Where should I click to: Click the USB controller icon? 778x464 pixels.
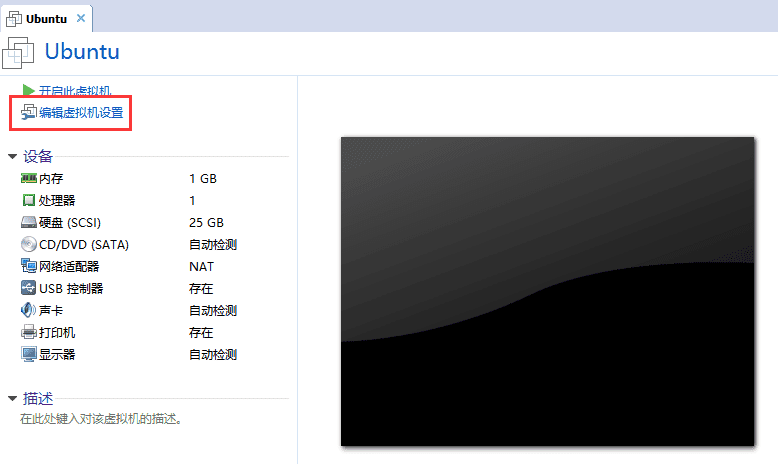[29, 288]
